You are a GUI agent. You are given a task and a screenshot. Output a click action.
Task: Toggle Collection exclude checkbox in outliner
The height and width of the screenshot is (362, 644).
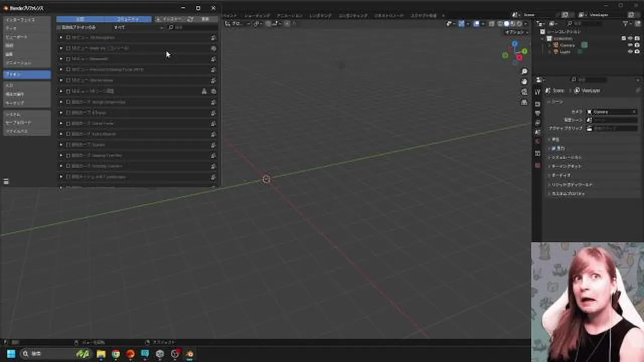pos(624,38)
